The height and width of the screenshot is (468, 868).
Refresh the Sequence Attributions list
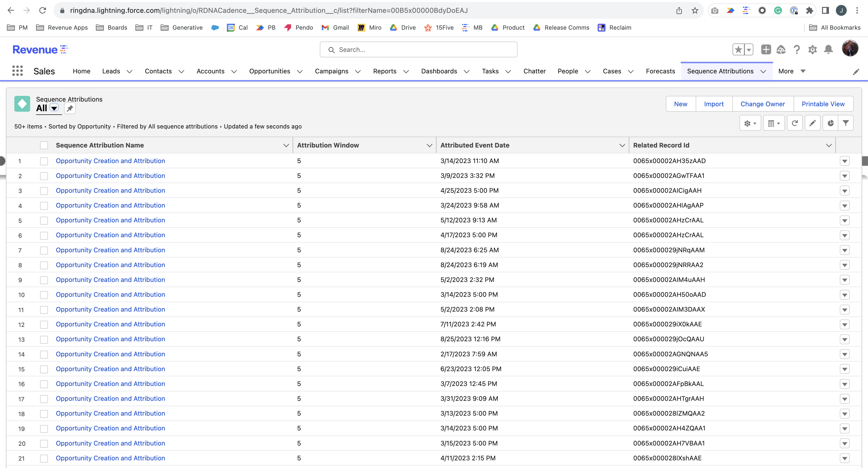coord(795,123)
